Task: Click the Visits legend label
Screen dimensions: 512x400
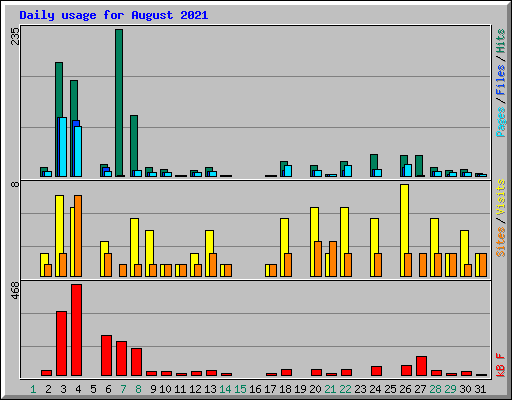Action: click(x=500, y=197)
